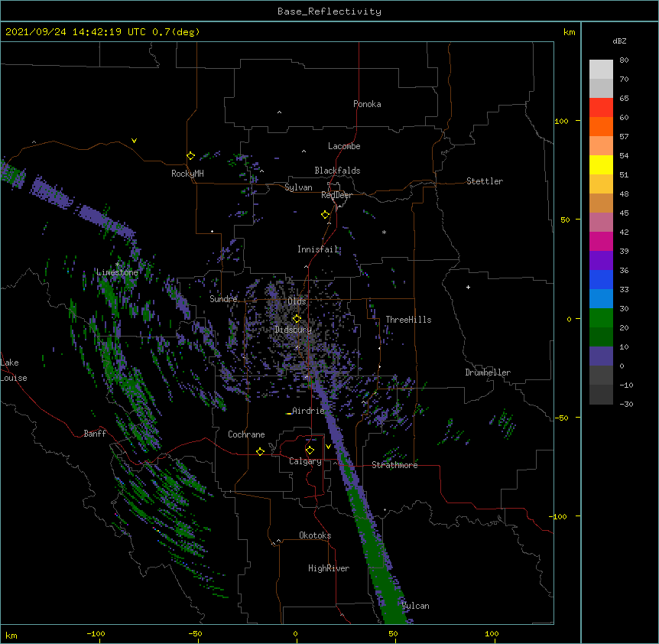Click the Banff label
Image resolution: width=659 pixels, height=644 pixels.
click(95, 434)
